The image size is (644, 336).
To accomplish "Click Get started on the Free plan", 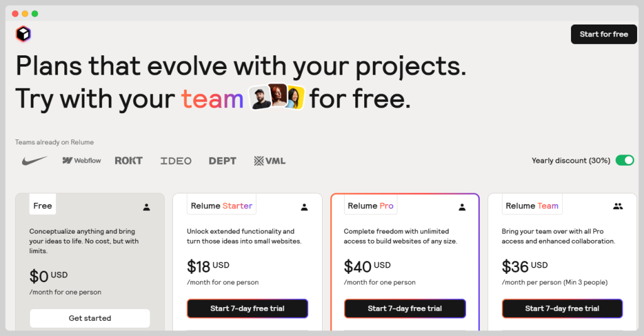I will [90, 318].
